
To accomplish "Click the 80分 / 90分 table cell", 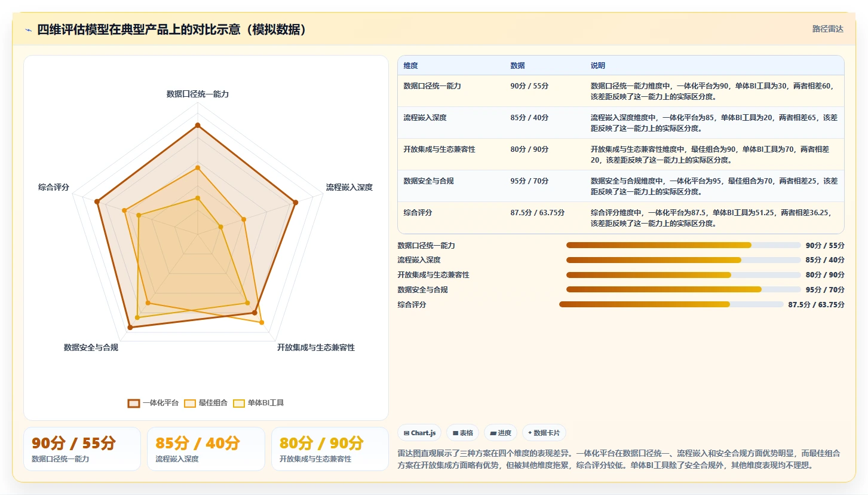I will [x=529, y=149].
